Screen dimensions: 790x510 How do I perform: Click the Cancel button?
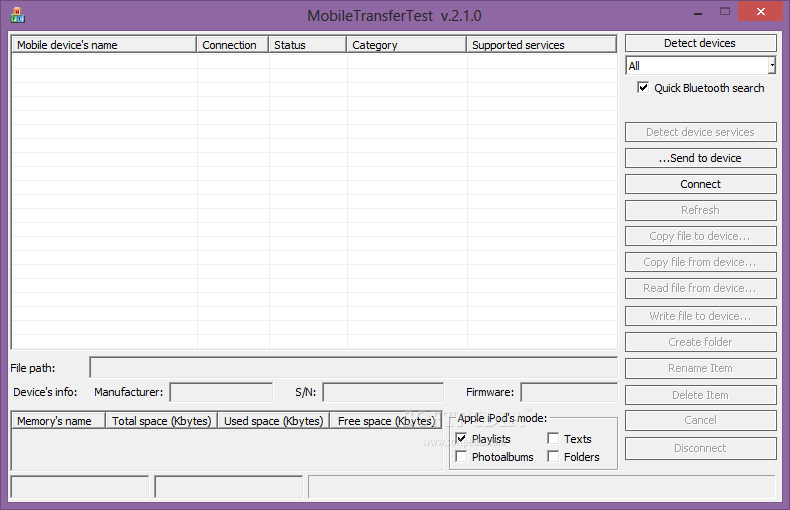(700, 420)
